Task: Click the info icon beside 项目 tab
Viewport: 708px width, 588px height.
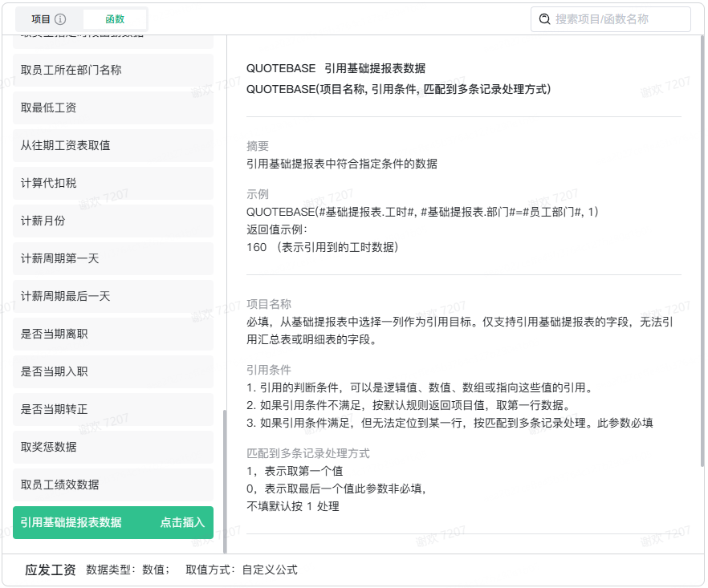Action: coord(60,19)
